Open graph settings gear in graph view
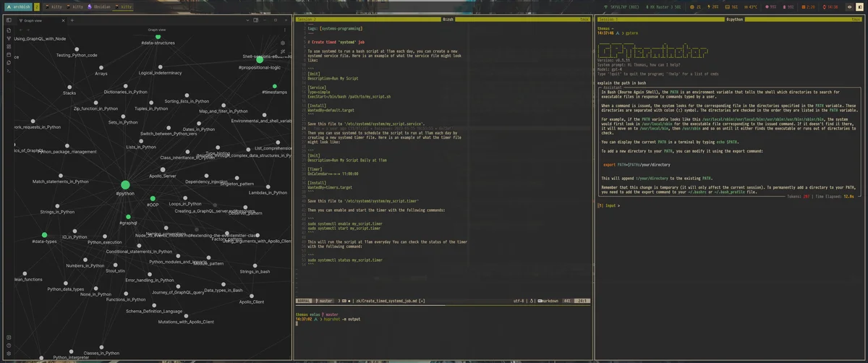 tap(283, 43)
